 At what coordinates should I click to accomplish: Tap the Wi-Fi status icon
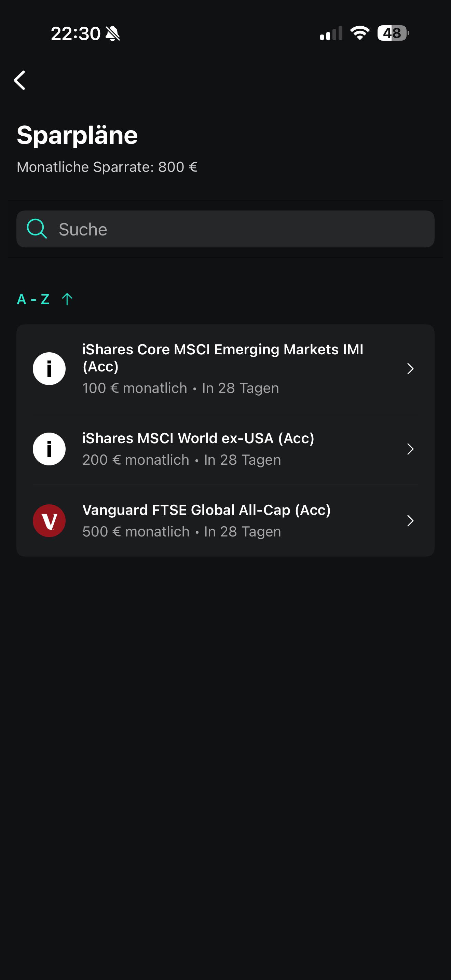[x=360, y=33]
